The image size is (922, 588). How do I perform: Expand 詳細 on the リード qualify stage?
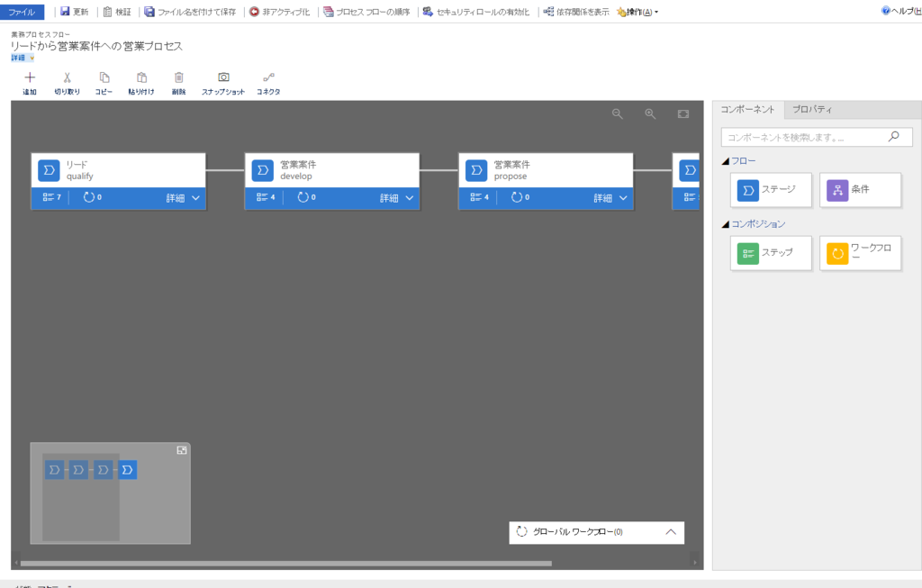[x=184, y=198]
